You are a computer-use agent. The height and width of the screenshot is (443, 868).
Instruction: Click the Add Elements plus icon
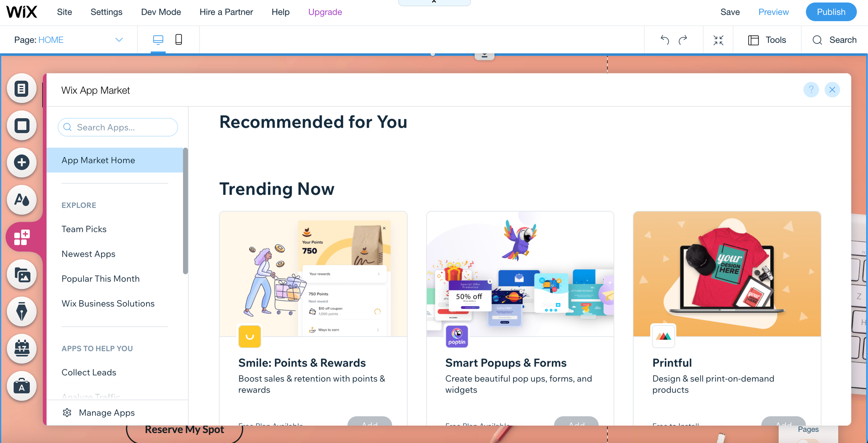pyautogui.click(x=22, y=162)
